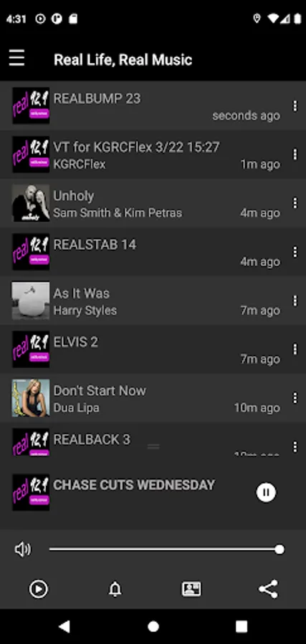
Task: Open overflow menu for ELVIS 2
Action: click(295, 349)
